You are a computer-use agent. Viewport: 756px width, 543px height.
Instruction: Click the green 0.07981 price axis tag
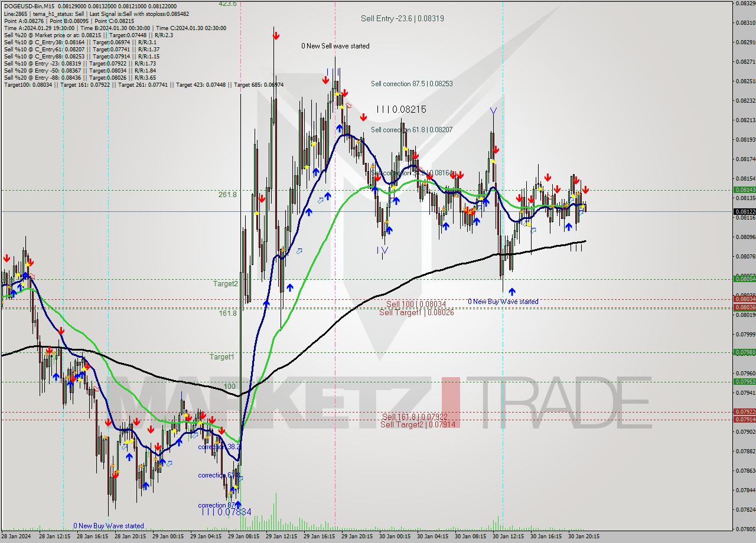[x=744, y=352]
